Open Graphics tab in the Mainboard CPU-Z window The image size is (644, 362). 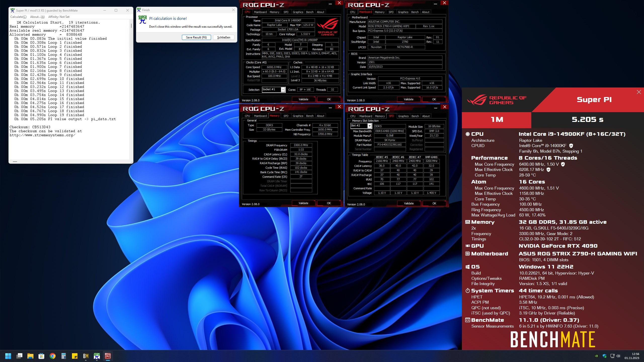(403, 12)
